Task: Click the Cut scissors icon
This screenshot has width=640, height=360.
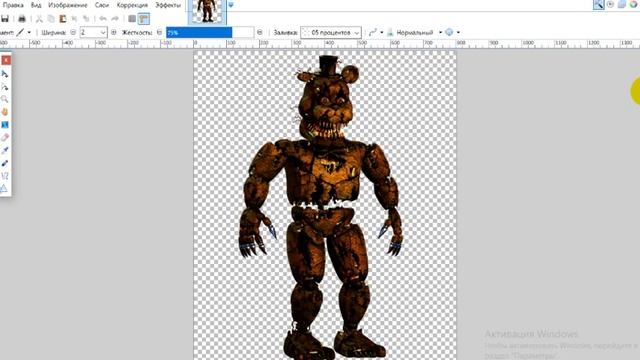Action: (x=39, y=19)
